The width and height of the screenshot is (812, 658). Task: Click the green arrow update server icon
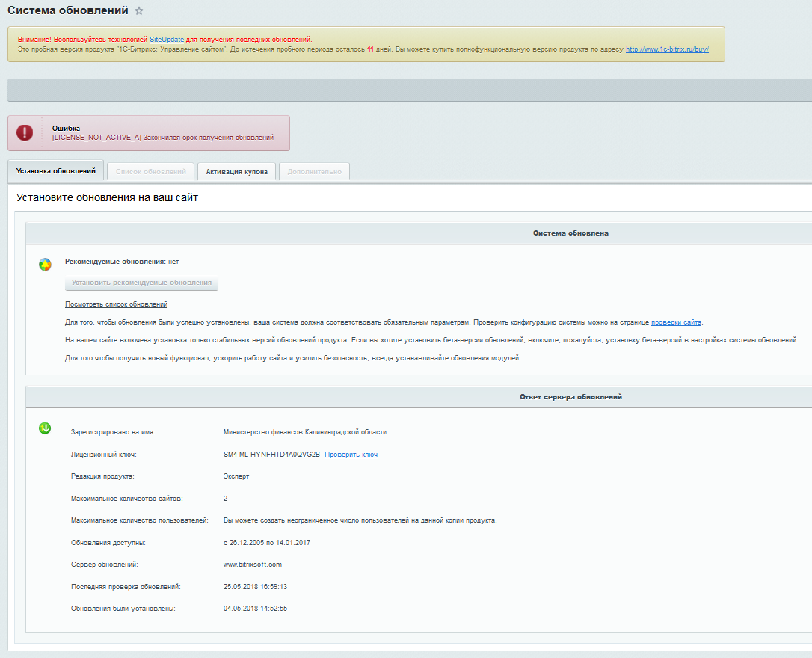point(45,428)
